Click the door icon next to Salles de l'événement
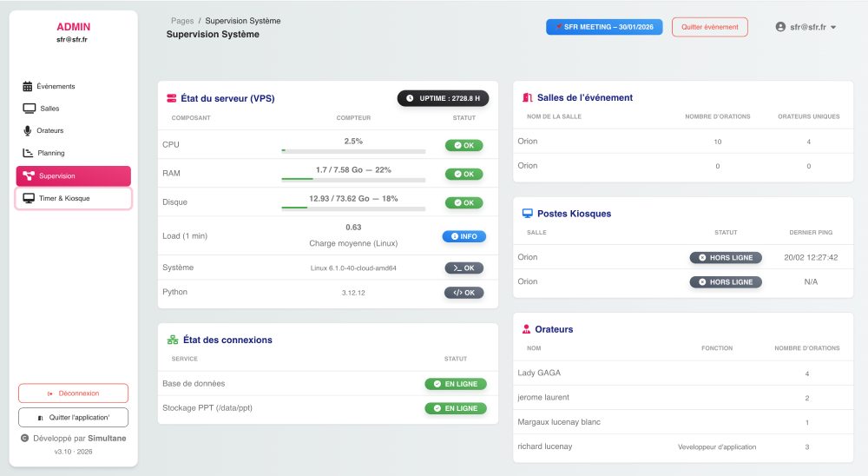This screenshot has width=868, height=476. tap(528, 97)
